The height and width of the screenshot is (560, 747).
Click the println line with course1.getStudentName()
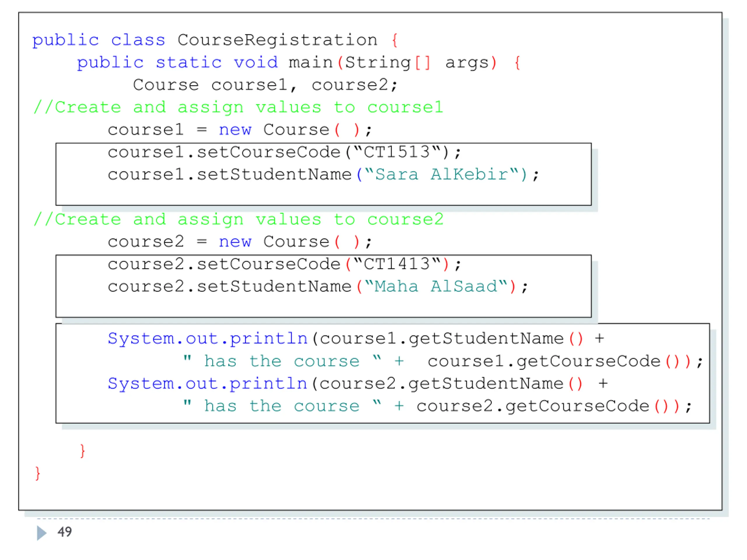click(356, 339)
